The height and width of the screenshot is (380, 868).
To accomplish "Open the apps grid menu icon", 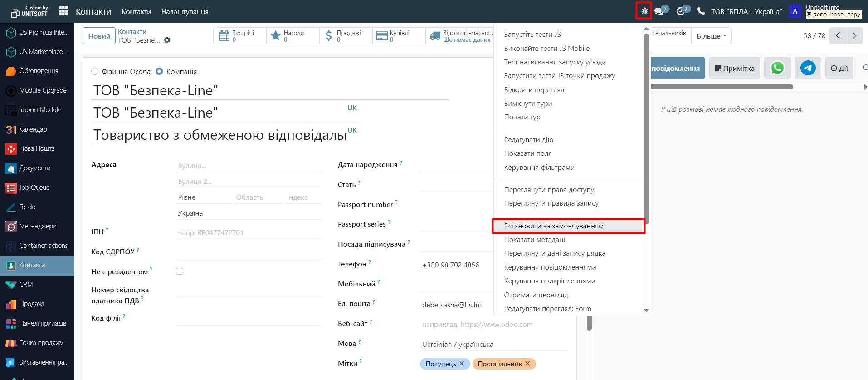I will (63, 11).
